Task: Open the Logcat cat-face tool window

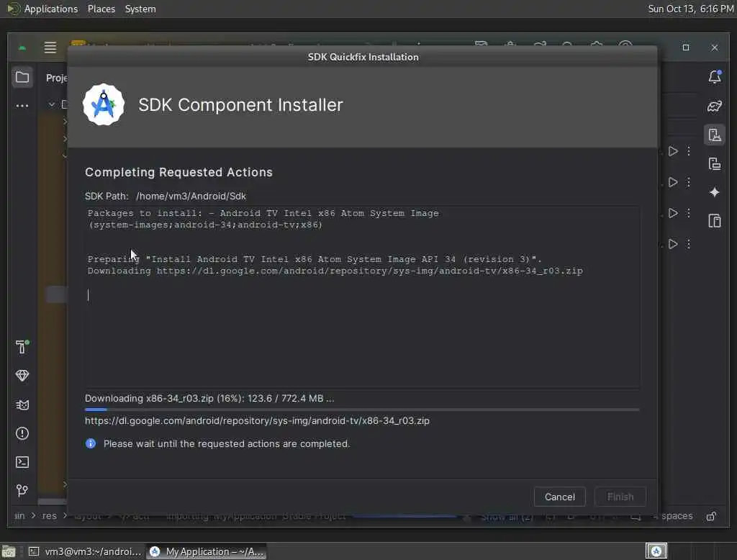Action: 22,405
